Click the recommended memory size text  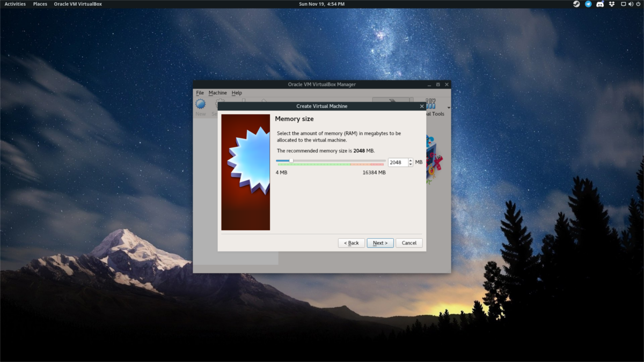tap(325, 151)
